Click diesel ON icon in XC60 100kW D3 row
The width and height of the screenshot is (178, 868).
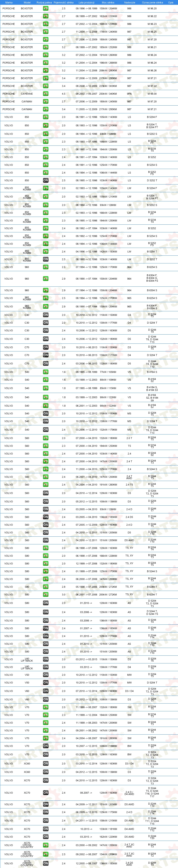(x=46, y=772)
